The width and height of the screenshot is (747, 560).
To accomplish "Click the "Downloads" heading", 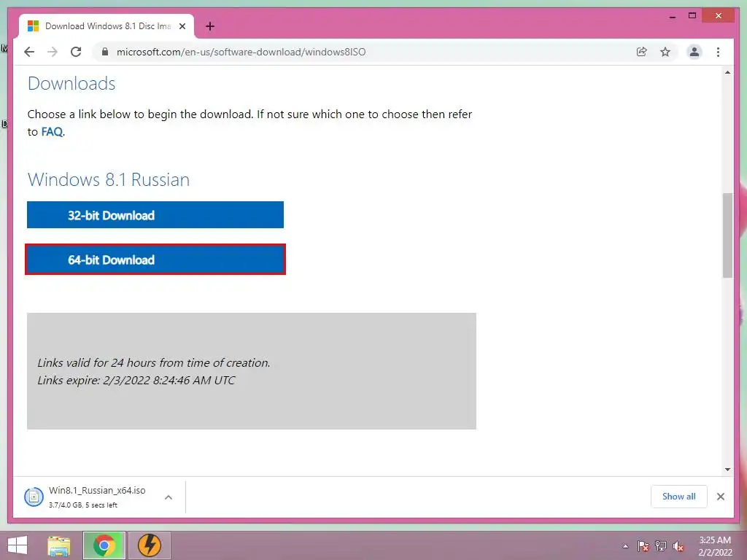I will pos(71,84).
